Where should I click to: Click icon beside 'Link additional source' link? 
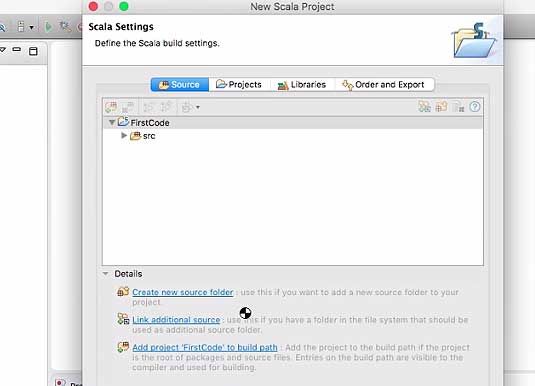123,319
